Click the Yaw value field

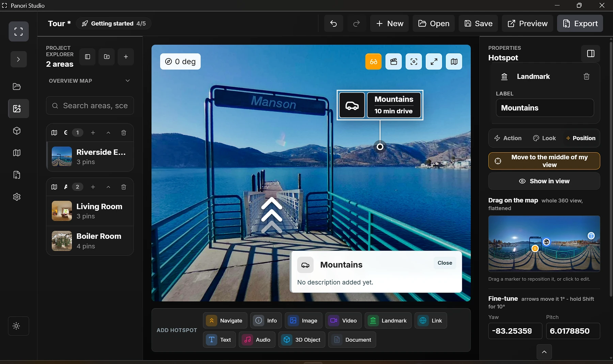click(515, 331)
